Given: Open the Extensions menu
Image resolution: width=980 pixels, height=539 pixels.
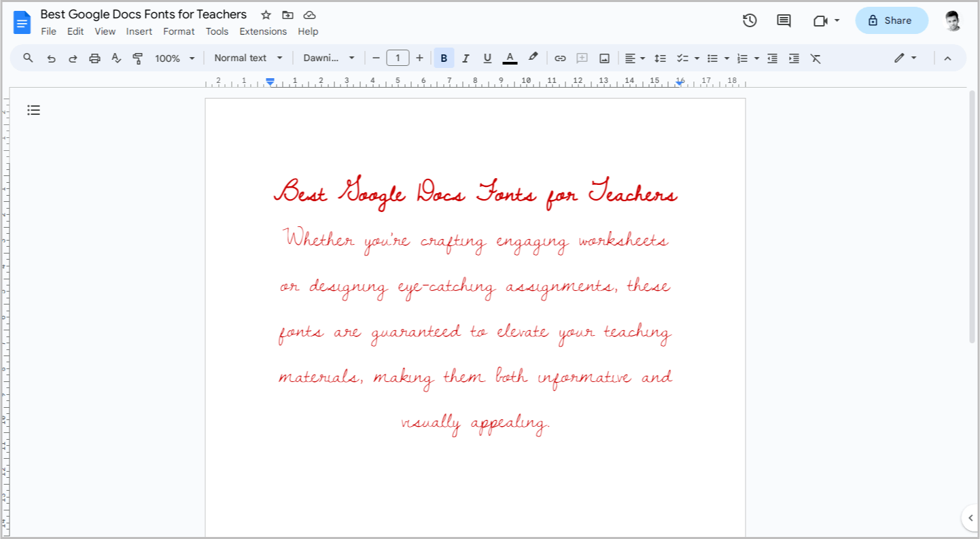Looking at the screenshot, I should tap(263, 31).
